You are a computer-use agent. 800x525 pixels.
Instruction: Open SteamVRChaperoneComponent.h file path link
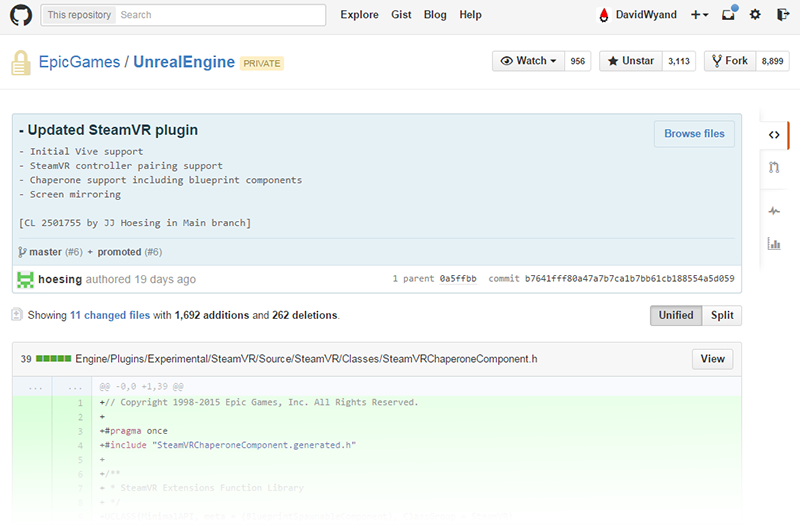pos(306,359)
